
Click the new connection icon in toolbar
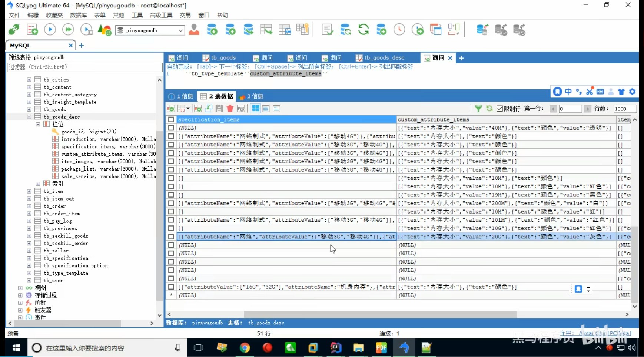pos(14,30)
